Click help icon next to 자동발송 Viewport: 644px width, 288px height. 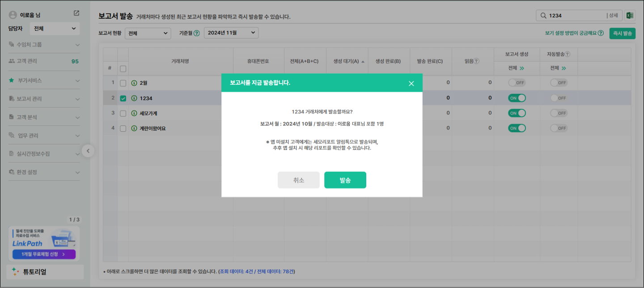568,54
